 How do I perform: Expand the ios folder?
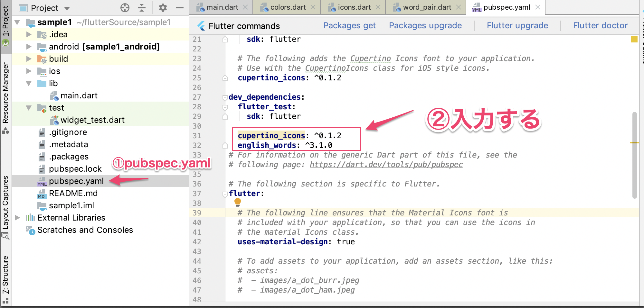29,71
